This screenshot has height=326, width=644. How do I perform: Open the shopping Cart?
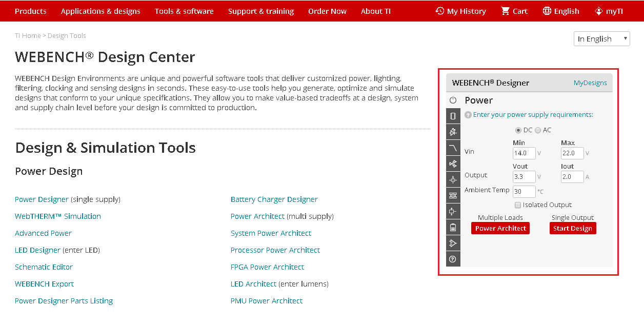click(514, 11)
